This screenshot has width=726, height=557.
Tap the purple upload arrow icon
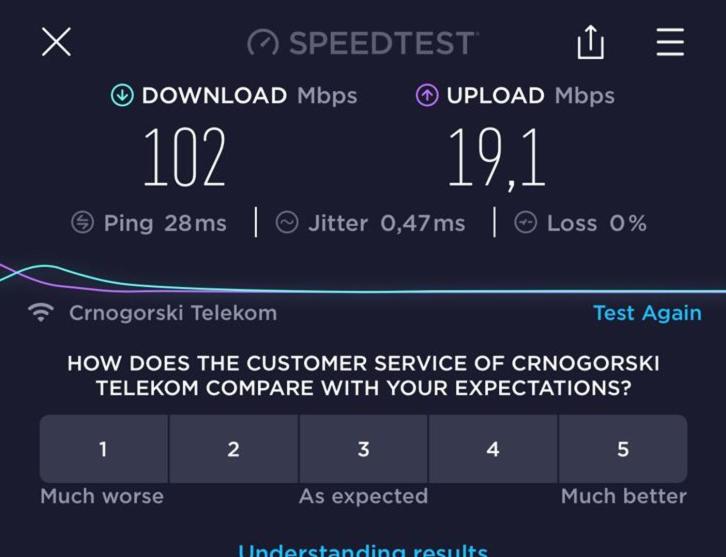tap(427, 95)
